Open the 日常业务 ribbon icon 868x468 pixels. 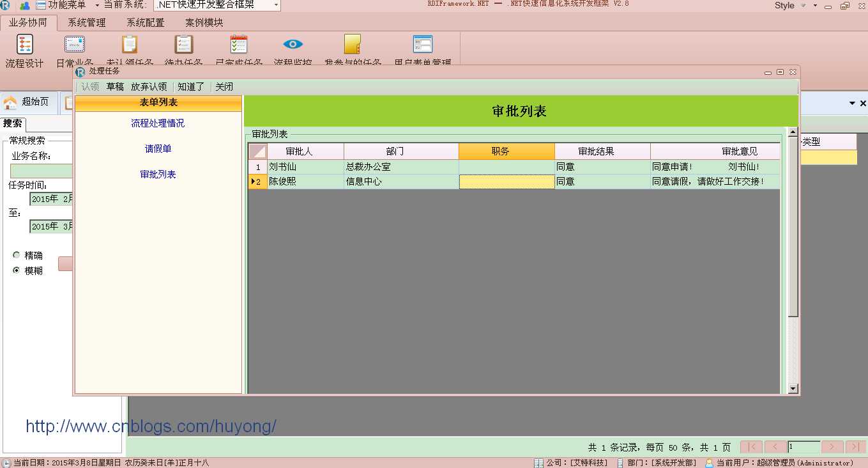point(75,44)
